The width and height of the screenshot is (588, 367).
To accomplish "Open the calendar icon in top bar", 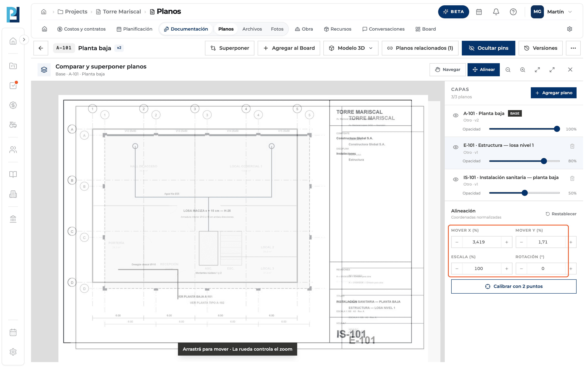I will pyautogui.click(x=479, y=12).
